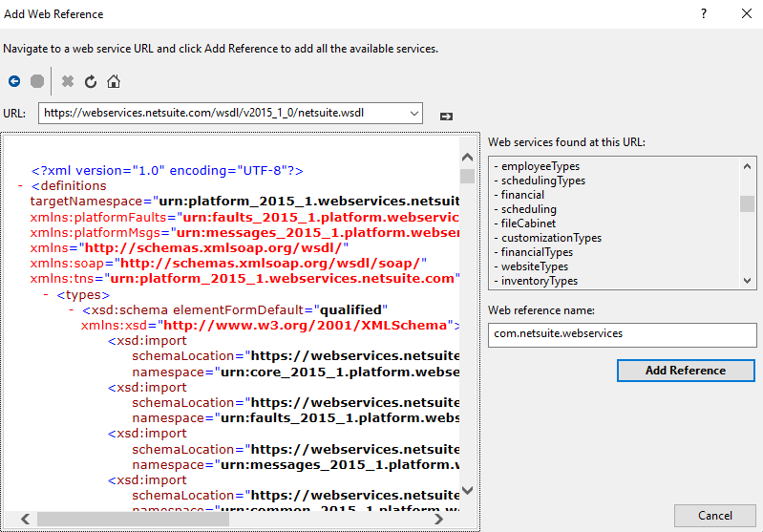Click the services list scrollbar thumb
763x532 pixels.
pyautogui.click(x=747, y=203)
